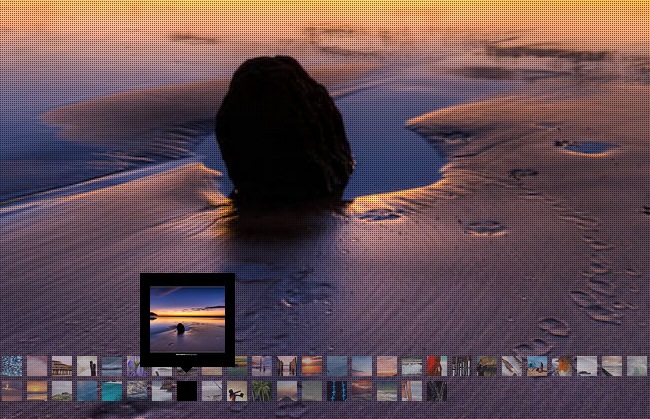View the beach with people thumbnail
The width and height of the screenshot is (650, 419).
536,366
